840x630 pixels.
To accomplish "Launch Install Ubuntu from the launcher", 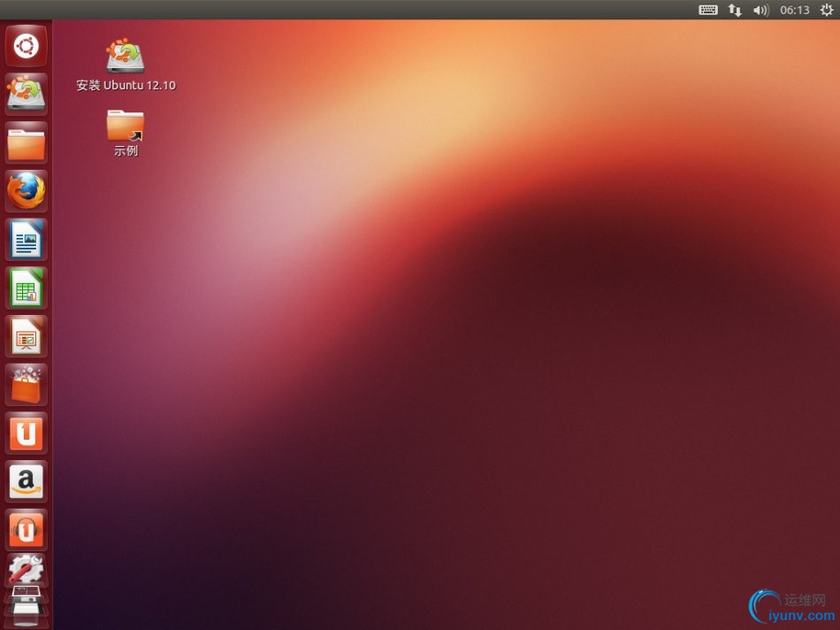I will [x=27, y=95].
